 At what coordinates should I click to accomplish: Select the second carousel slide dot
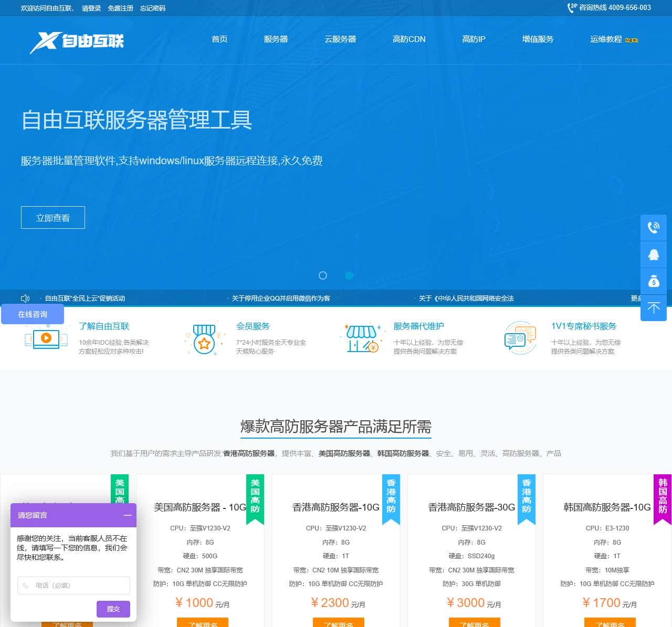click(349, 275)
